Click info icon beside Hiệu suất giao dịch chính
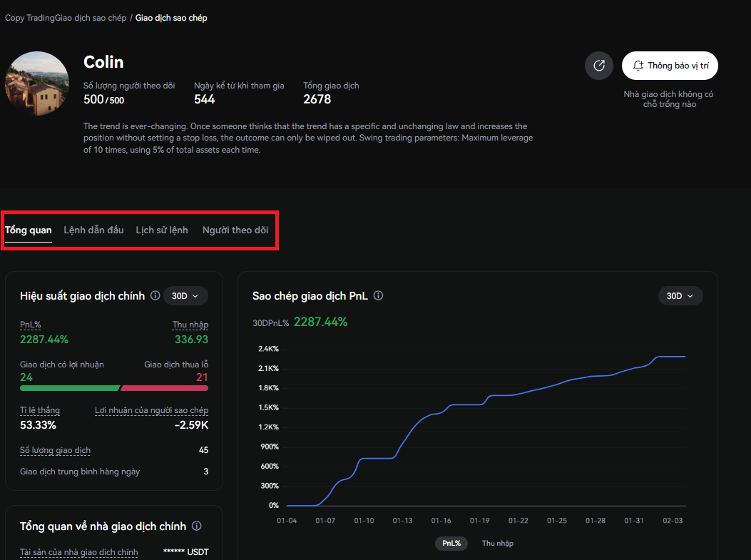 tap(155, 296)
